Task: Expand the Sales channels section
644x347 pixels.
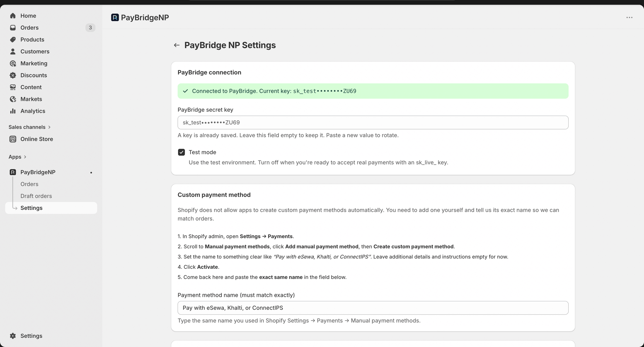Action: [49, 127]
